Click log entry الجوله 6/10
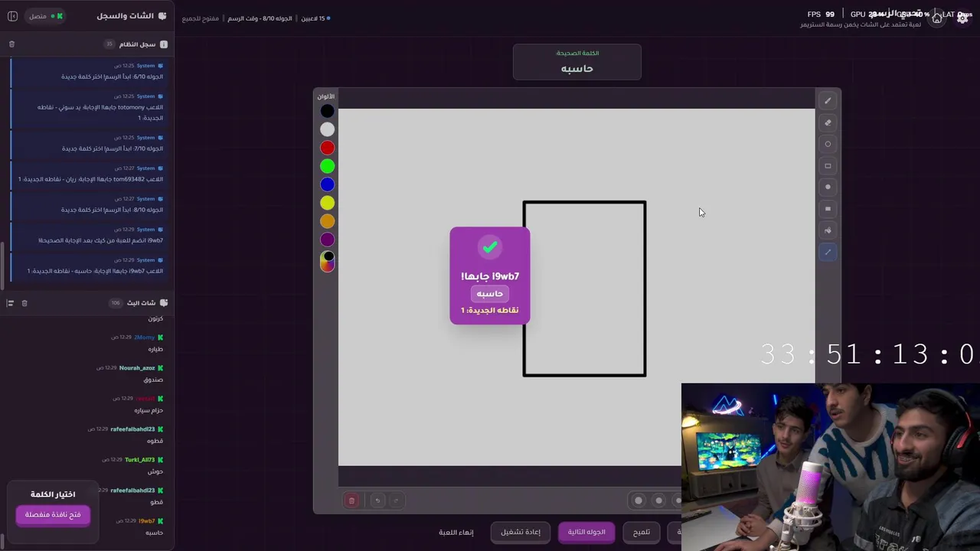The height and width of the screenshot is (551, 980). (x=88, y=71)
